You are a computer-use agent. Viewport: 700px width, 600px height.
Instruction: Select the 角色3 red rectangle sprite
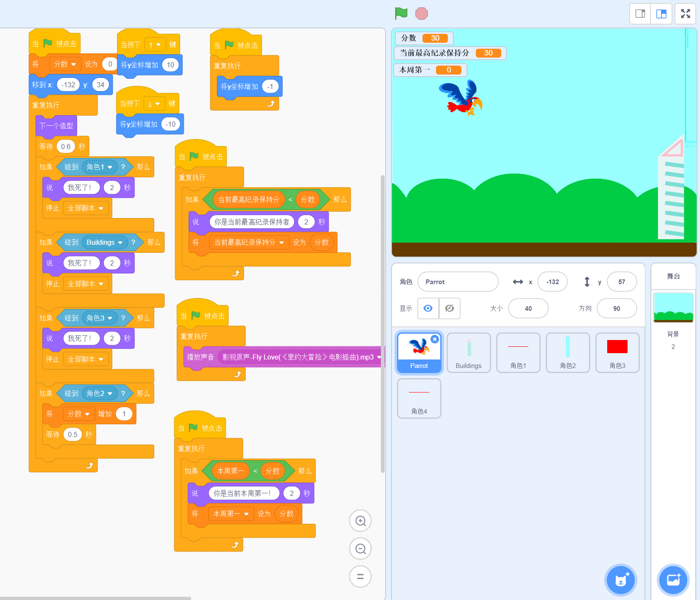click(617, 352)
